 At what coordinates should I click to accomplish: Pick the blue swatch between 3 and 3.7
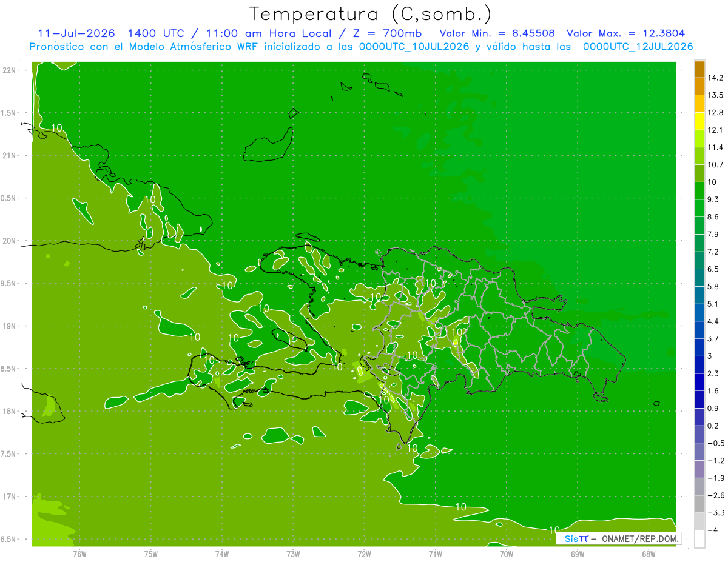point(699,347)
